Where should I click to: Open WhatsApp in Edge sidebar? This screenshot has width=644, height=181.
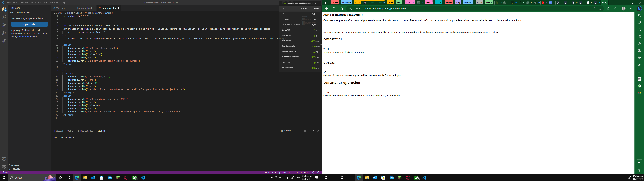pyautogui.click(x=639, y=86)
